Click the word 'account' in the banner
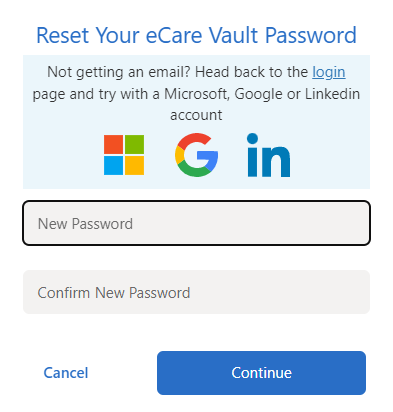 (196, 115)
